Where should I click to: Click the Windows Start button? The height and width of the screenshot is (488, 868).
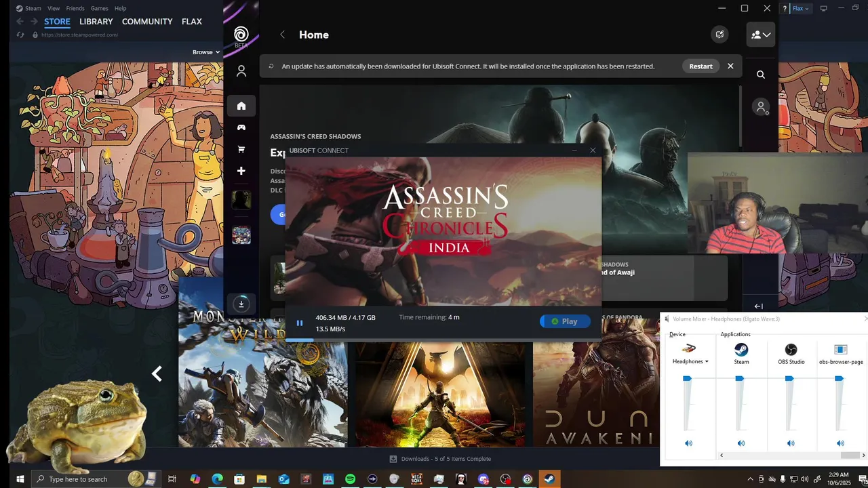(x=20, y=479)
